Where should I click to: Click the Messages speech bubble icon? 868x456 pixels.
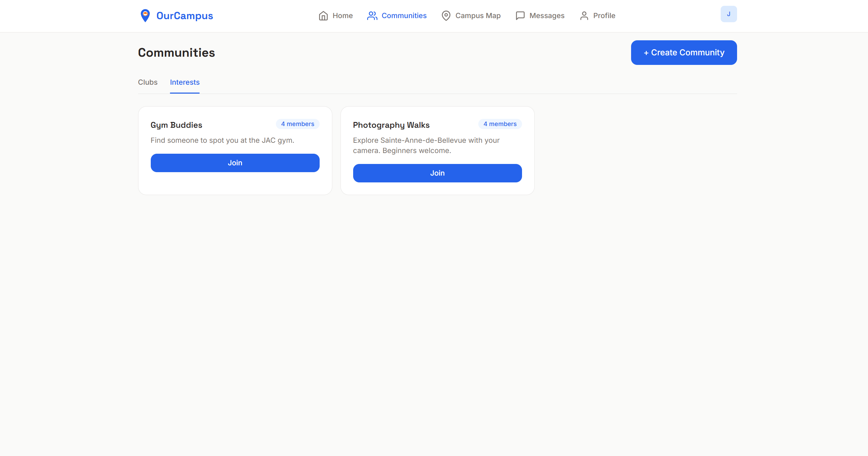click(x=520, y=16)
